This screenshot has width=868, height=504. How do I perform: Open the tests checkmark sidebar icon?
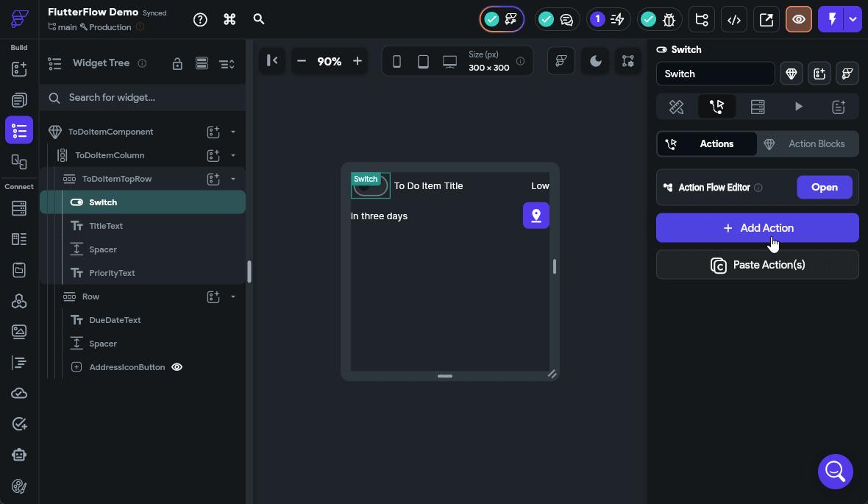pos(19,425)
